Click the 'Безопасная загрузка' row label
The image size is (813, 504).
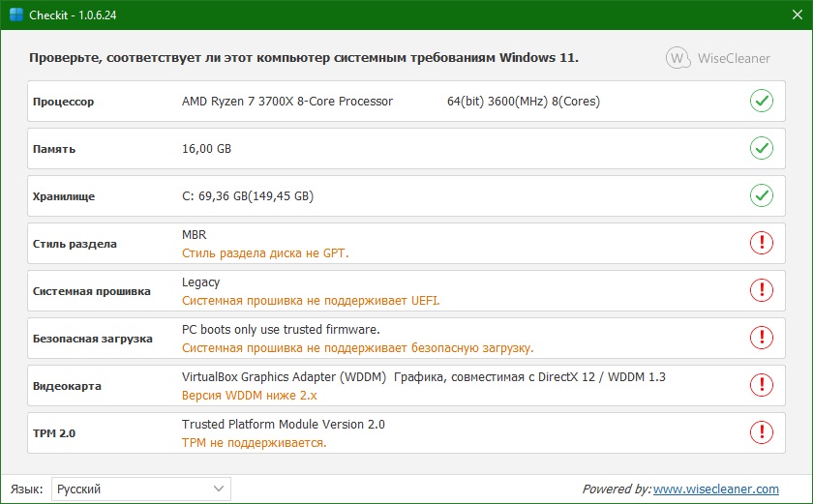[92, 339]
